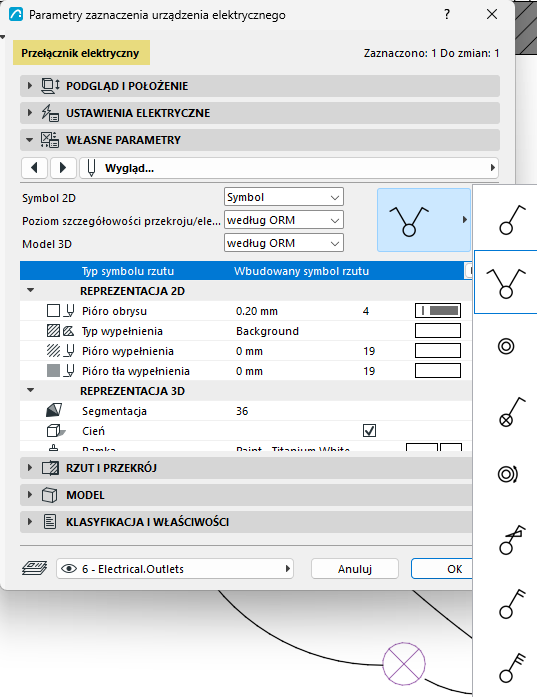Go to previous parameter page arrow
Screen dimensions: 537x697
coord(34,168)
